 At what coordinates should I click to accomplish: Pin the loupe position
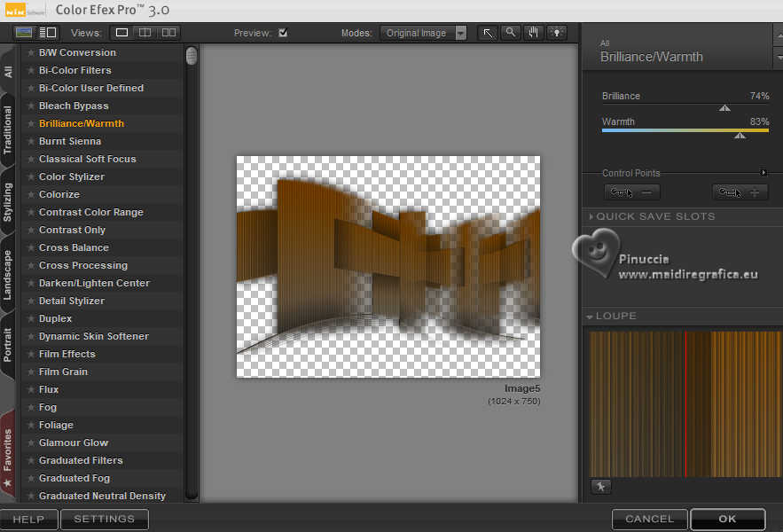click(600, 487)
